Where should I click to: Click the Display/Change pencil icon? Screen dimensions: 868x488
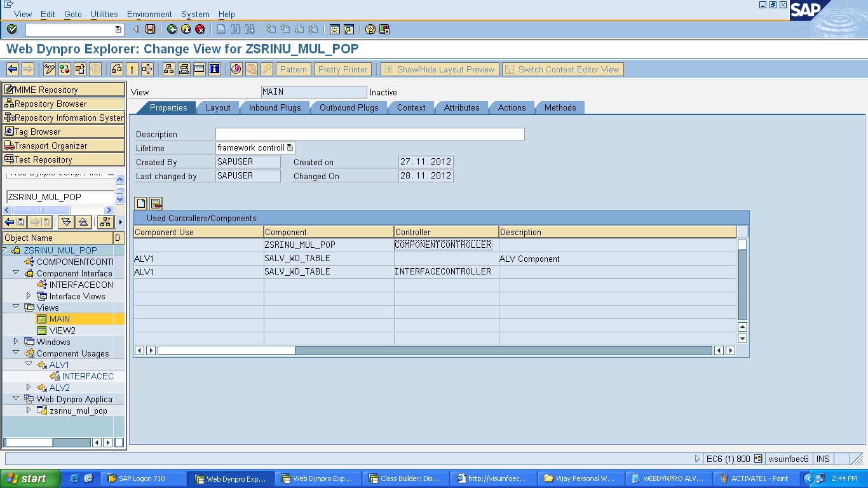pos(50,69)
